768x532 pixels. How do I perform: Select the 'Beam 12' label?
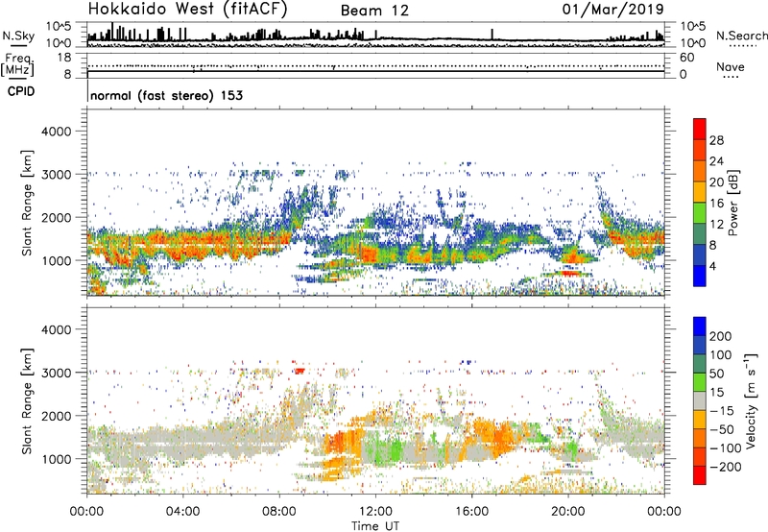pyautogui.click(x=374, y=11)
